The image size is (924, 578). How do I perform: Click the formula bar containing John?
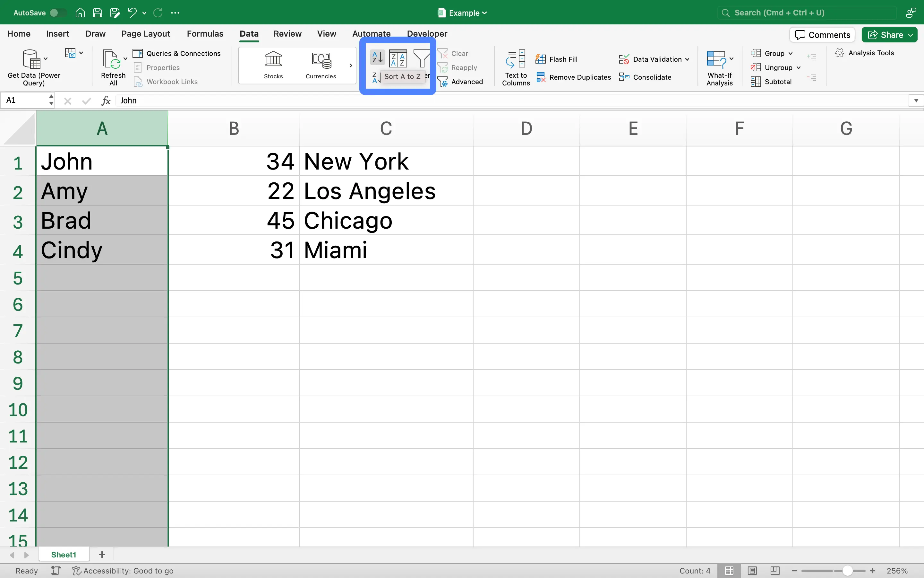click(x=512, y=101)
